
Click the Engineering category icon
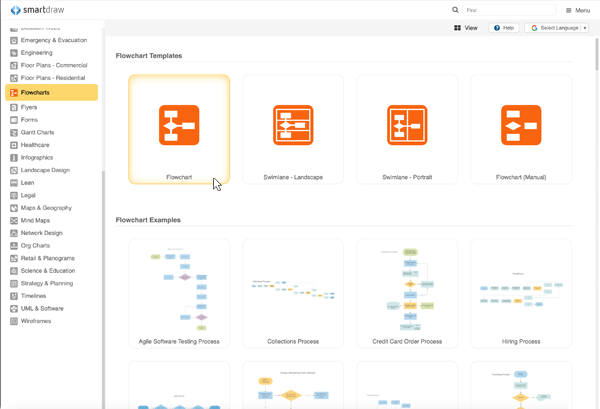(x=14, y=53)
